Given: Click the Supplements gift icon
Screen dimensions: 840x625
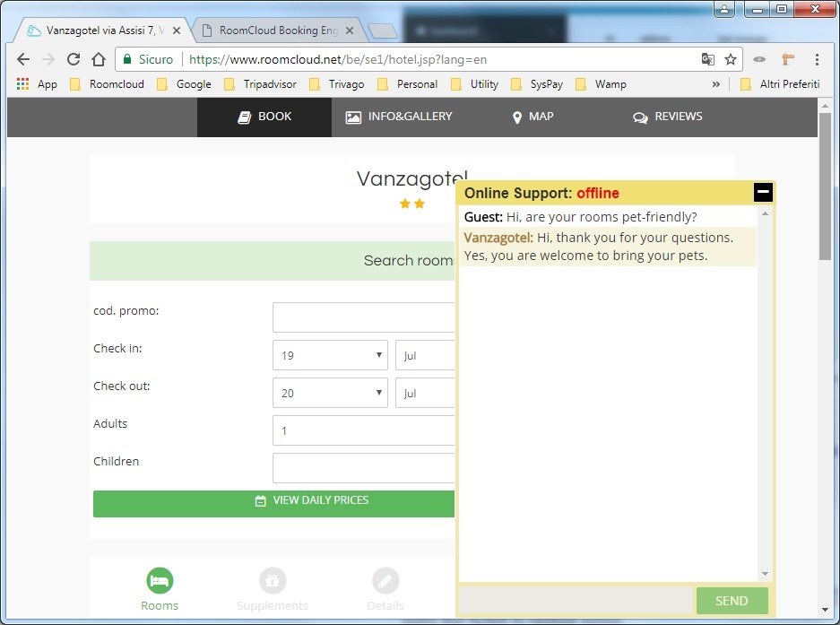Looking at the screenshot, I should pos(273,580).
